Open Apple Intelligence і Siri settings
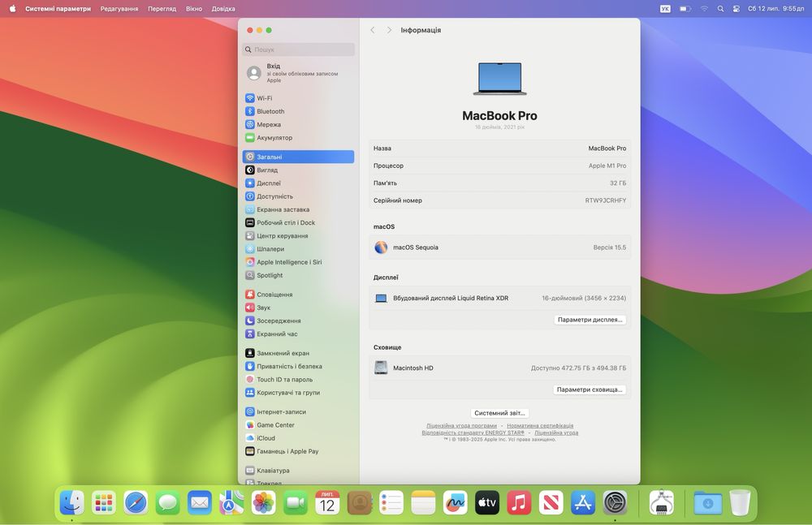The height and width of the screenshot is (525, 812). click(298, 262)
